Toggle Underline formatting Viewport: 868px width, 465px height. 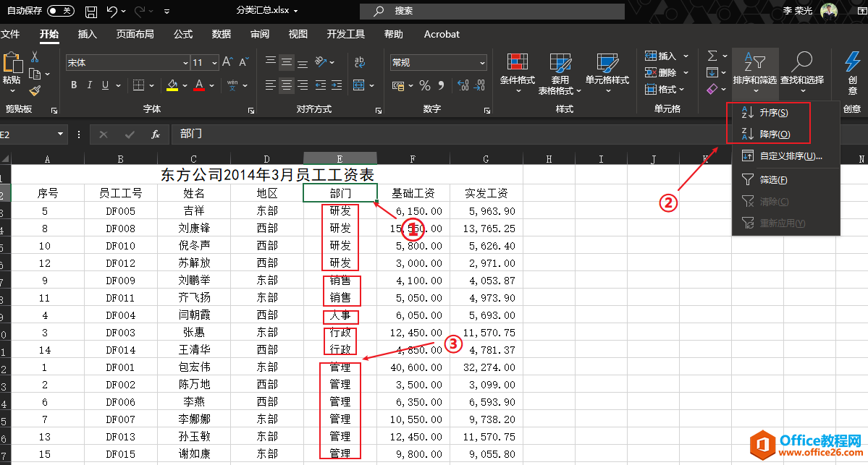105,85
